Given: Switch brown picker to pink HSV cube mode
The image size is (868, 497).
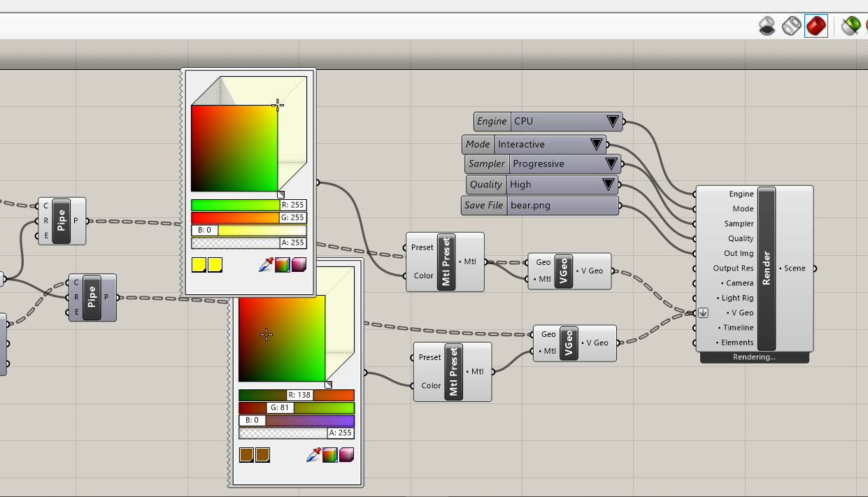Looking at the screenshot, I should [346, 455].
